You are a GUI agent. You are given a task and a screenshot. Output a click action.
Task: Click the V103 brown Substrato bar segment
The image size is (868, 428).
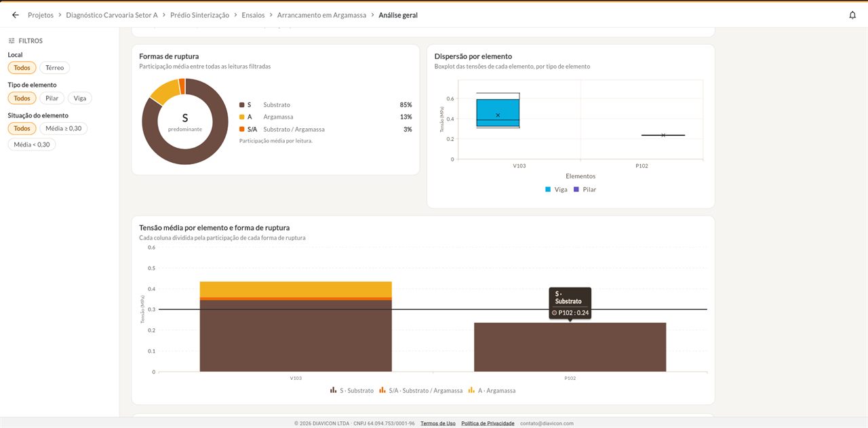point(296,336)
